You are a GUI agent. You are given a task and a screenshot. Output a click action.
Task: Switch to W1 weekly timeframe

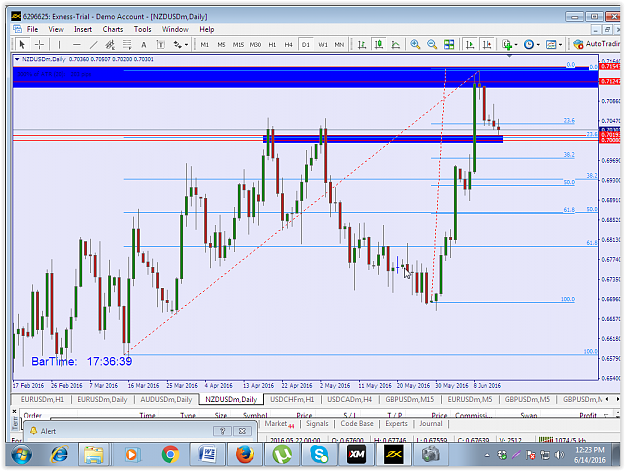point(323,45)
